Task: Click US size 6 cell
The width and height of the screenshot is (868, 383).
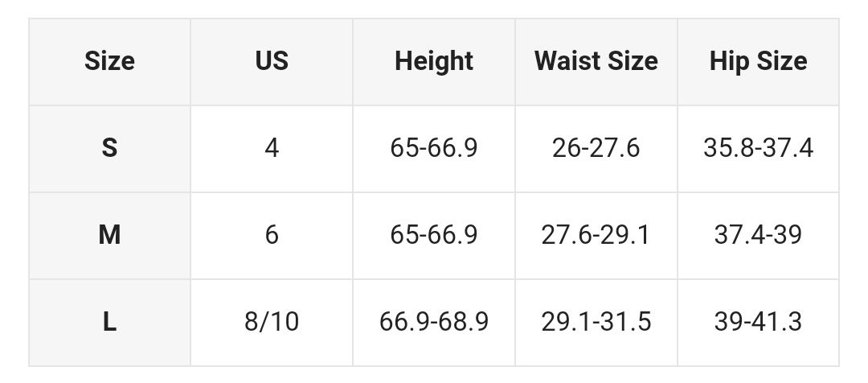Action: click(272, 236)
